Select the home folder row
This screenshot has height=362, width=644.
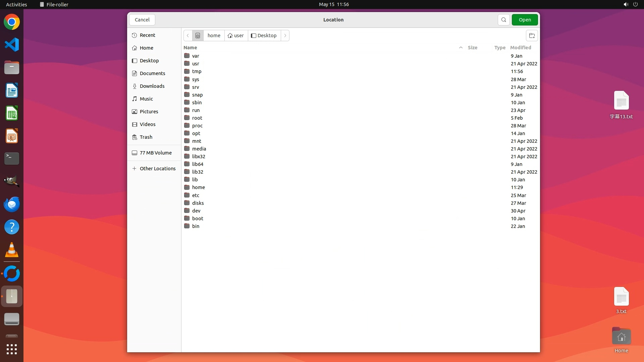tap(198, 187)
